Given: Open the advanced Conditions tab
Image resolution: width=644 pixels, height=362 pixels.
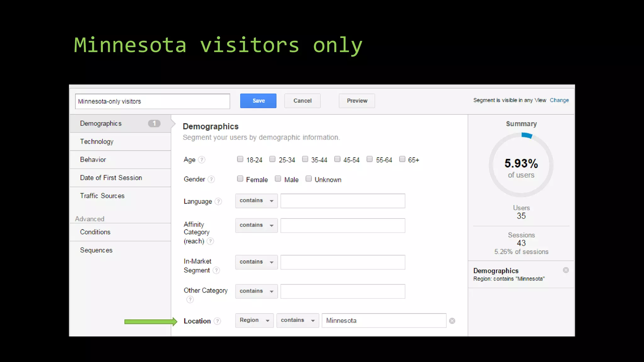Looking at the screenshot, I should pos(120,232).
